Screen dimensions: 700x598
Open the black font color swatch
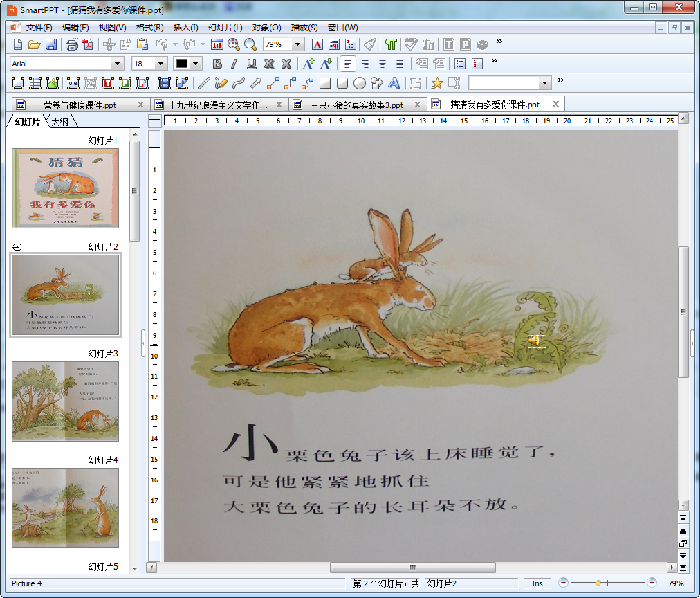coord(182,64)
